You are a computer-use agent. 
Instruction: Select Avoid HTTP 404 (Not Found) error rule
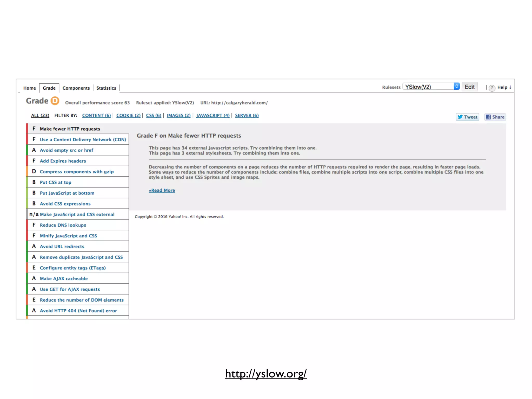(78, 310)
